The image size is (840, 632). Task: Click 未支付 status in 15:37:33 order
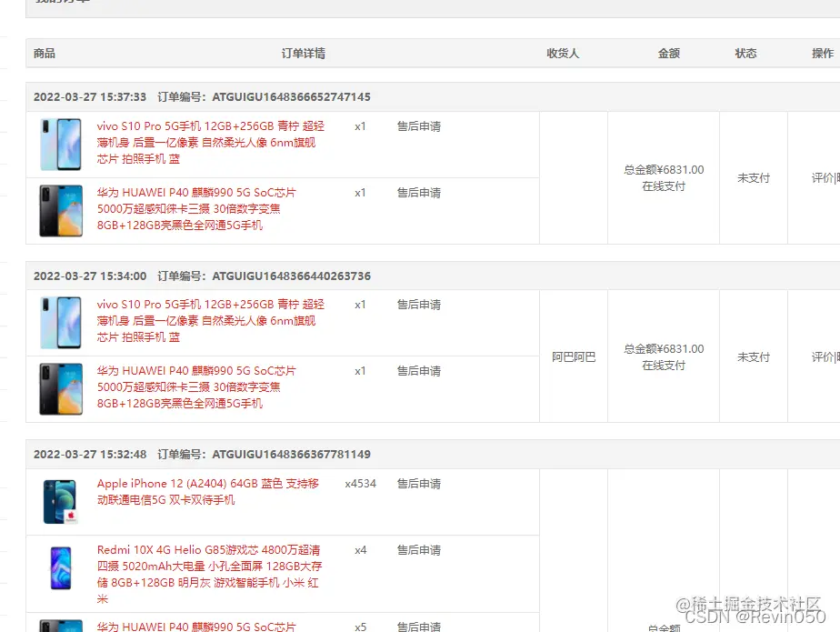click(754, 178)
